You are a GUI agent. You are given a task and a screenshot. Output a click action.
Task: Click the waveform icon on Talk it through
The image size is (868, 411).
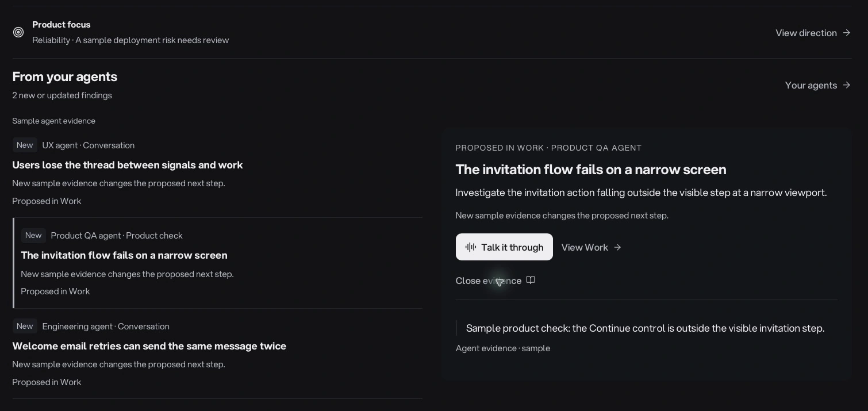(x=471, y=247)
